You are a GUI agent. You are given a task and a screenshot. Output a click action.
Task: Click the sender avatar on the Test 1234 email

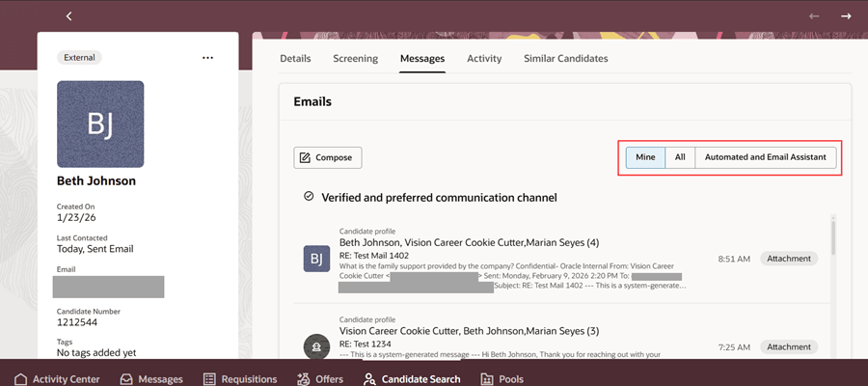(x=316, y=345)
